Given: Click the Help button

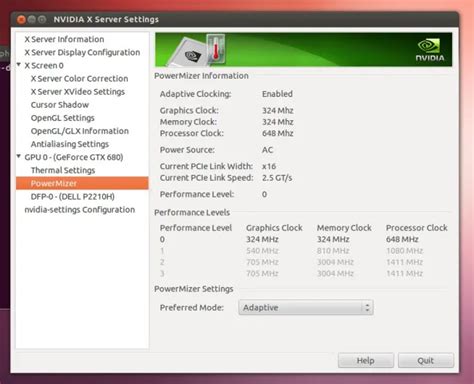Looking at the screenshot, I should [x=366, y=360].
